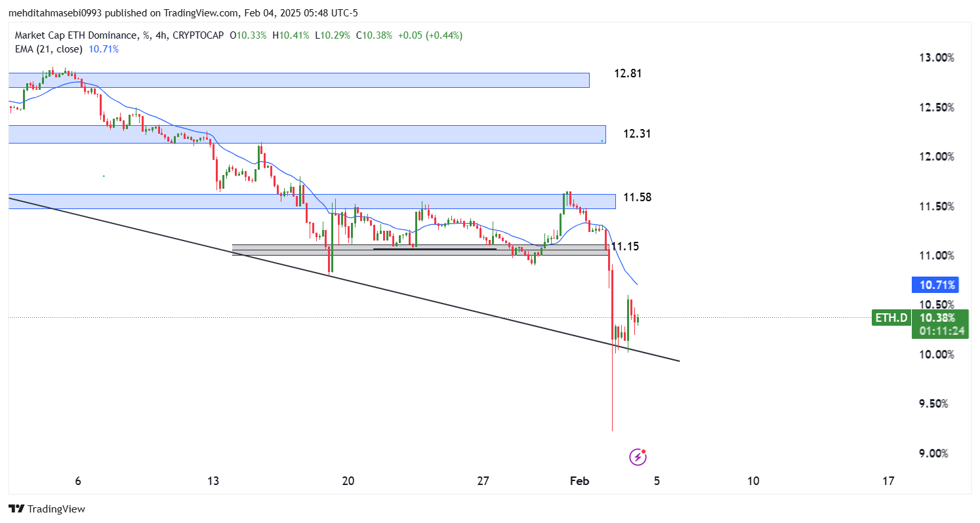
Task: Click the 27 date label on time axis
Action: click(483, 481)
